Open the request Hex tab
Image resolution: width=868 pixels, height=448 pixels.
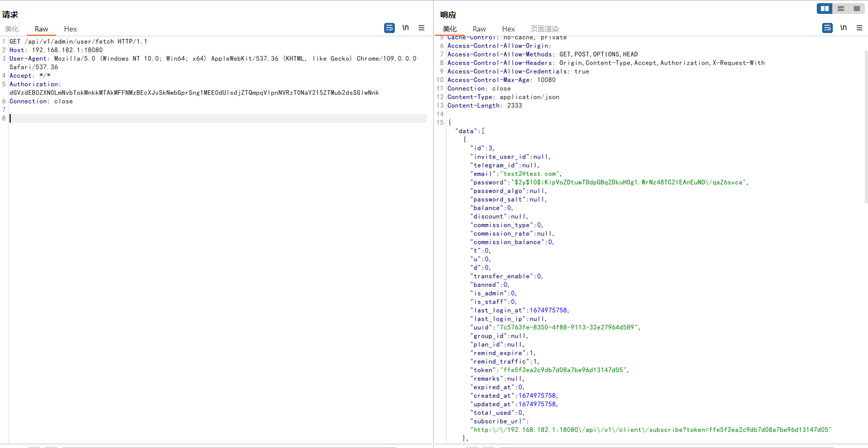point(70,29)
